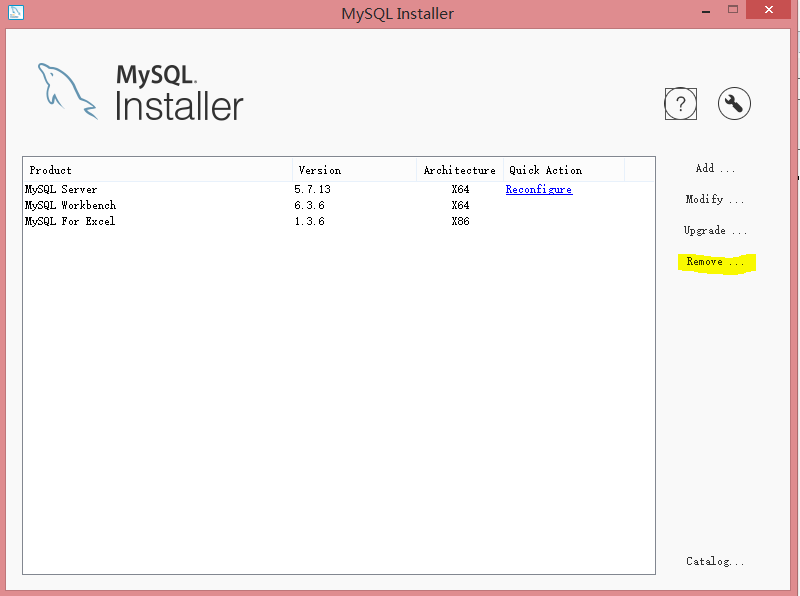Image resolution: width=800 pixels, height=596 pixels.
Task: Select the MySQL Server row
Action: [339, 189]
